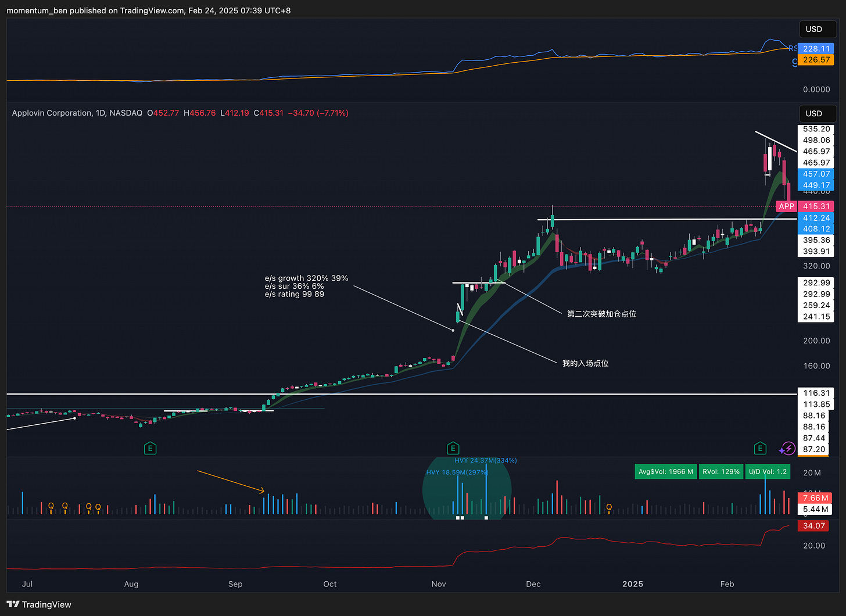Click the HVY 18.59M(297%) volume label

(457, 472)
